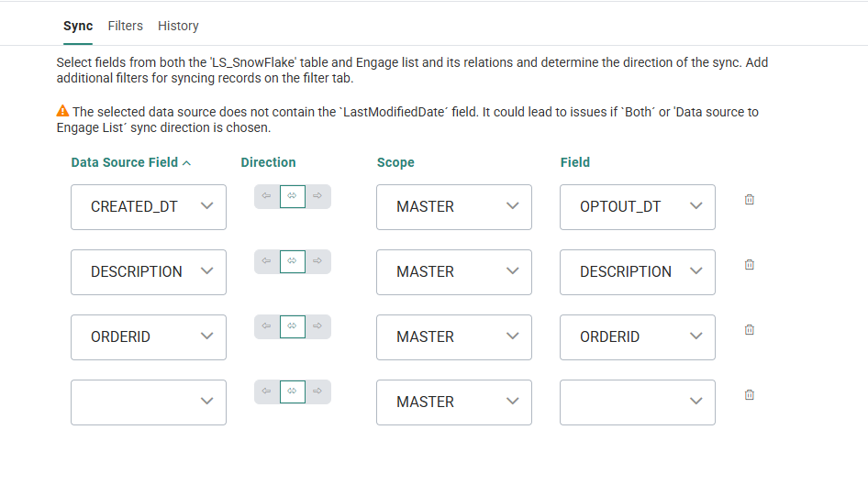This screenshot has height=496, width=868.
Task: Choose bidirectional sync for the ORDERID row
Action: (292, 326)
